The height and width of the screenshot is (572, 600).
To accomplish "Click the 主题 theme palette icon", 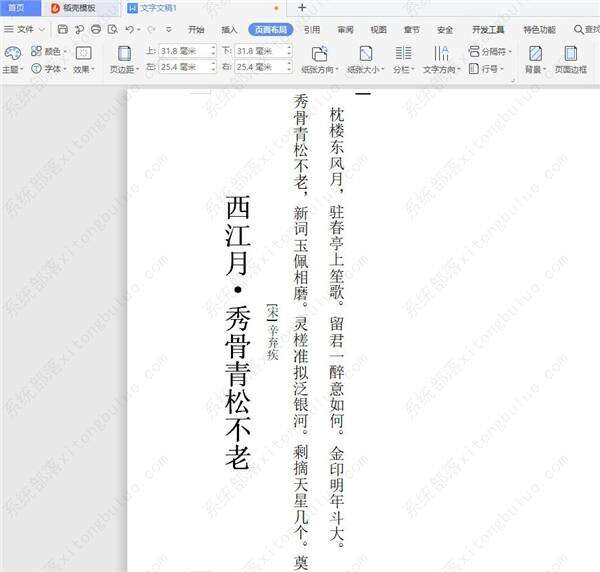I will [x=13, y=54].
